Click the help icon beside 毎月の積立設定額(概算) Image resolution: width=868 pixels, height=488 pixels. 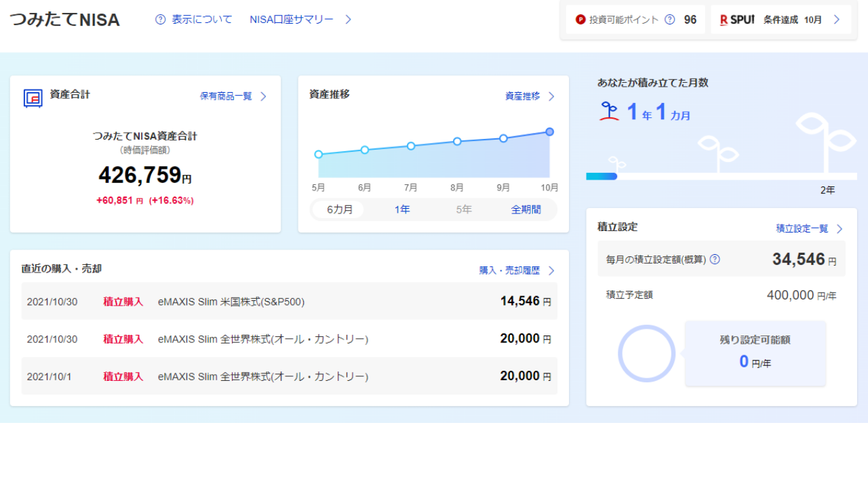coord(714,260)
